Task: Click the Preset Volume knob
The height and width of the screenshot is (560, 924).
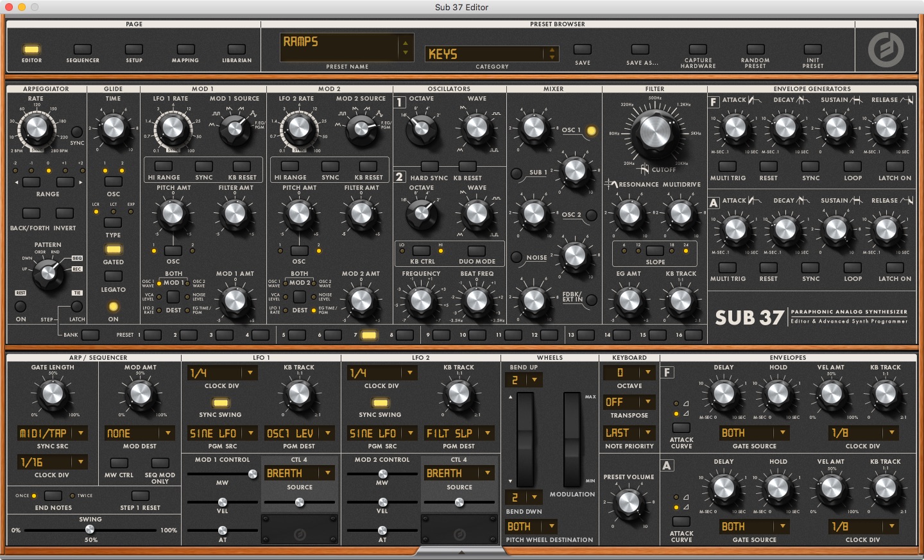Action: (x=629, y=502)
